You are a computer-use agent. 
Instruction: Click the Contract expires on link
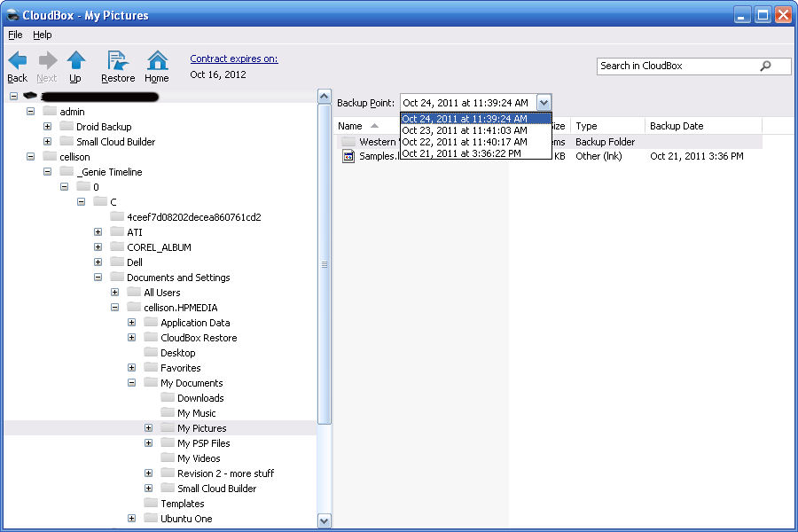click(x=234, y=59)
